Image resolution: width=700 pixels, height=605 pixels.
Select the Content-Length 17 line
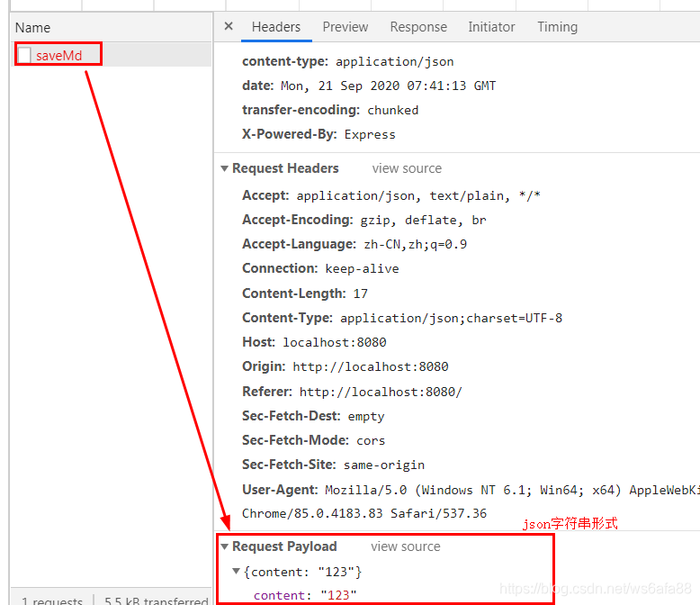[305, 293]
